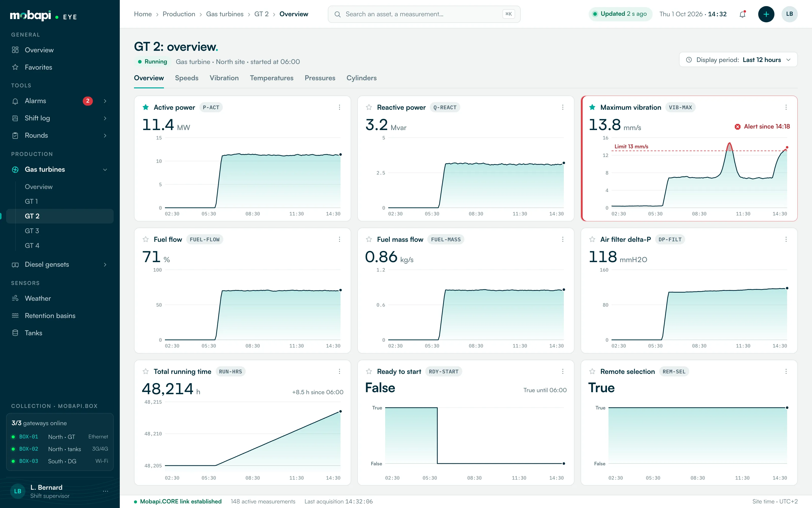Image resolution: width=812 pixels, height=508 pixels.
Task: Switch to the Speeds tab
Action: (x=187, y=78)
